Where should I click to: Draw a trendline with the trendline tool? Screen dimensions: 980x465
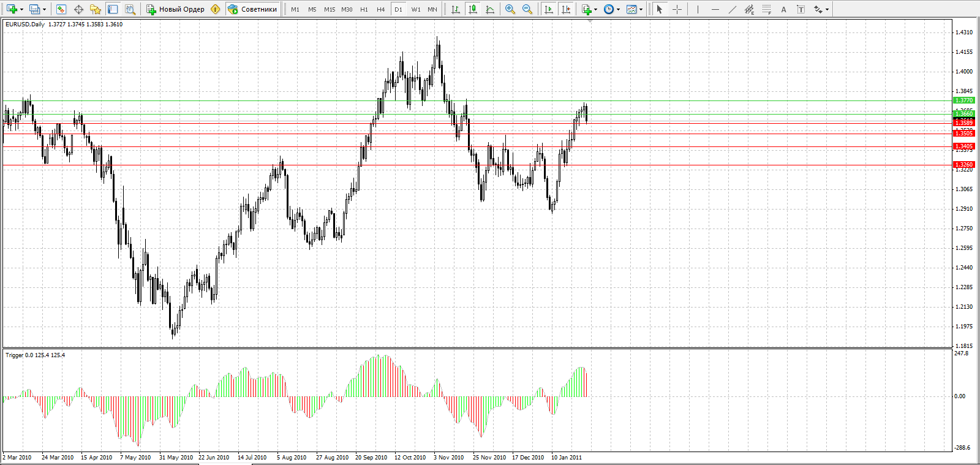[x=732, y=9]
